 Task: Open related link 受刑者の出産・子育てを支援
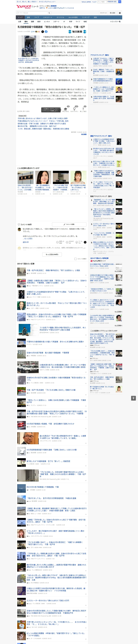point(42,124)
